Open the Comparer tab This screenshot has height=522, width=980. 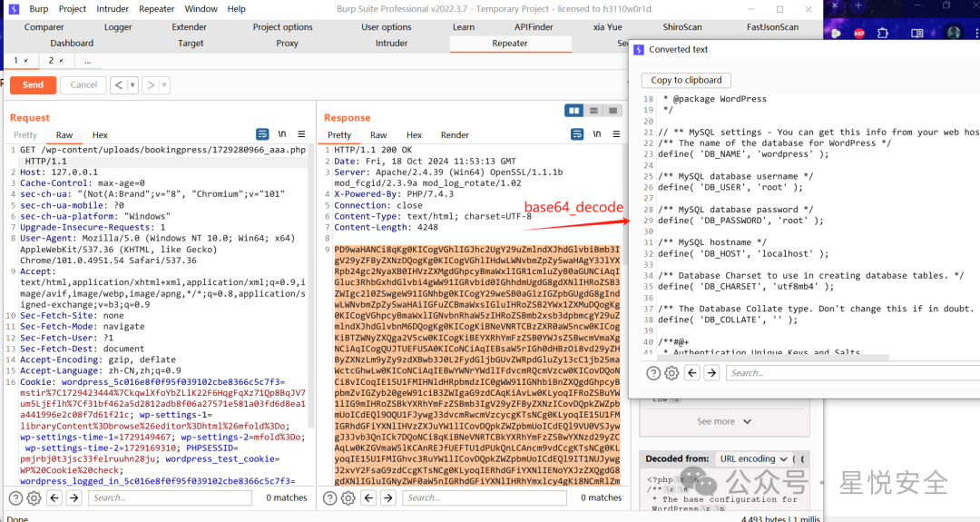tap(44, 27)
